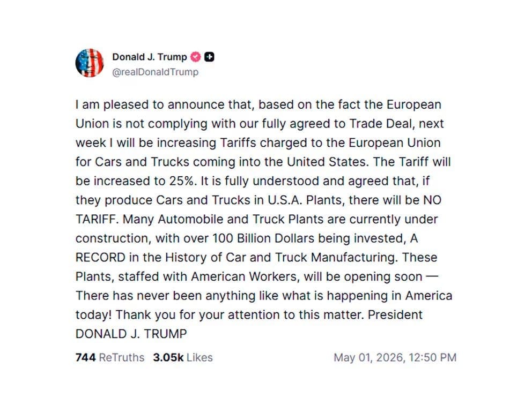532x413 pixels.
Task: Click the "American Workers" phrase in the post
Action: (x=245, y=276)
